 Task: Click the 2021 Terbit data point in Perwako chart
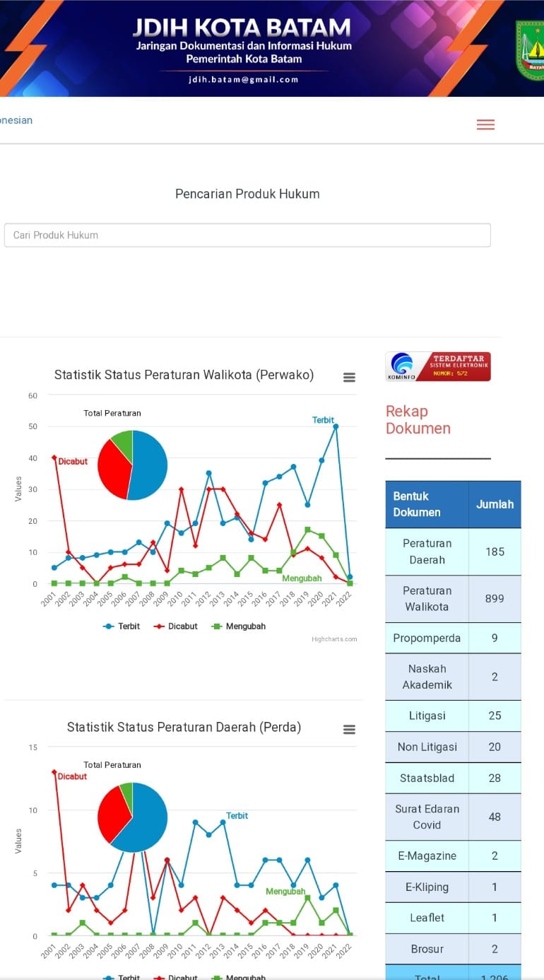coord(336,426)
